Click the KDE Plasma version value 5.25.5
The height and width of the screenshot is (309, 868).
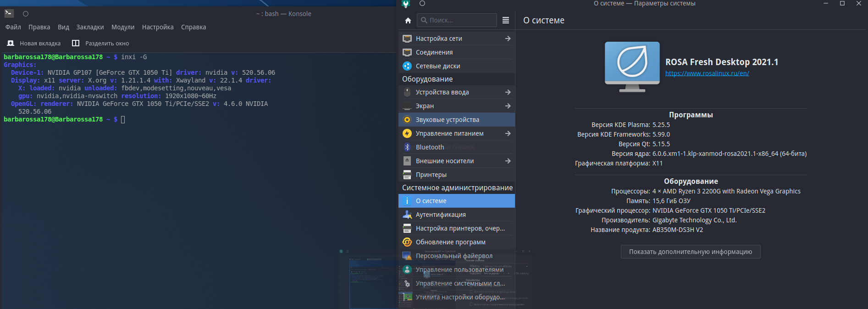661,125
